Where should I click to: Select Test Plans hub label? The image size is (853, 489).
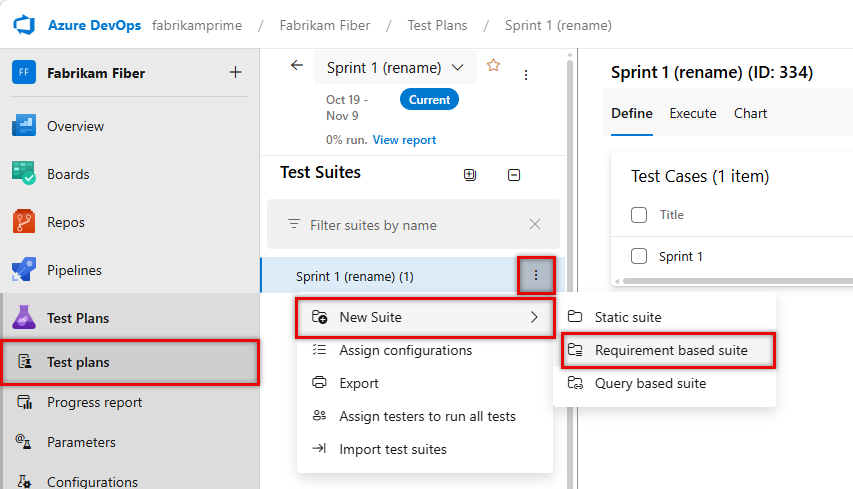(78, 318)
